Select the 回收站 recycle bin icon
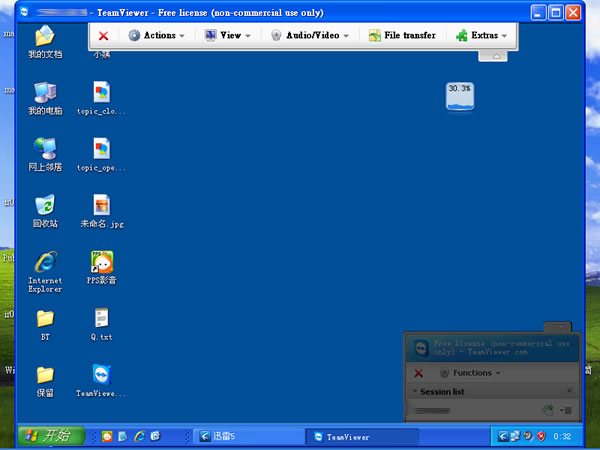600x450 pixels. 45,206
